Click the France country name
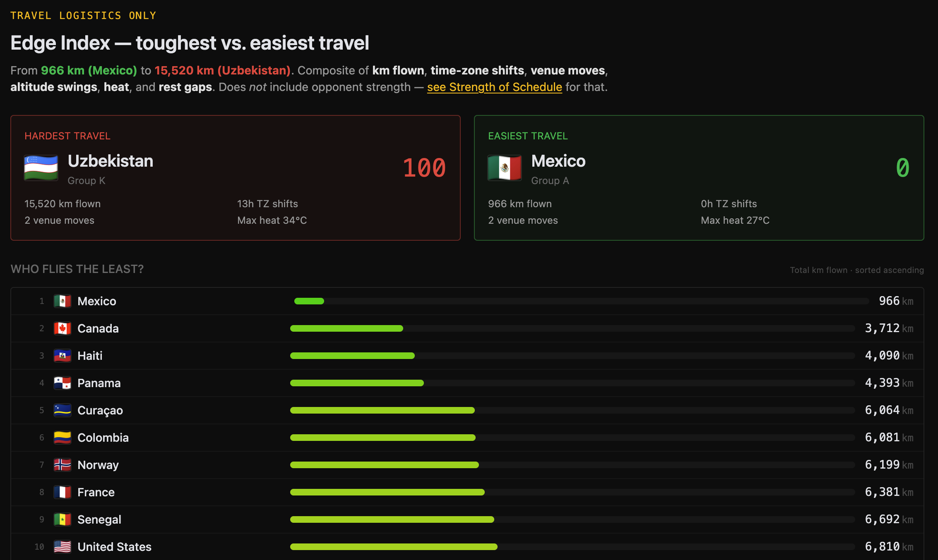The height and width of the screenshot is (560, 938). [96, 492]
